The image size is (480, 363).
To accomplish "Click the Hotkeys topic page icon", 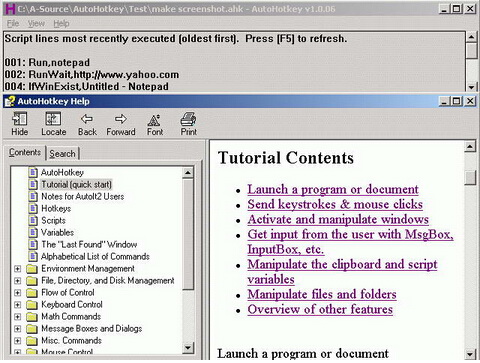I will (x=33, y=208).
